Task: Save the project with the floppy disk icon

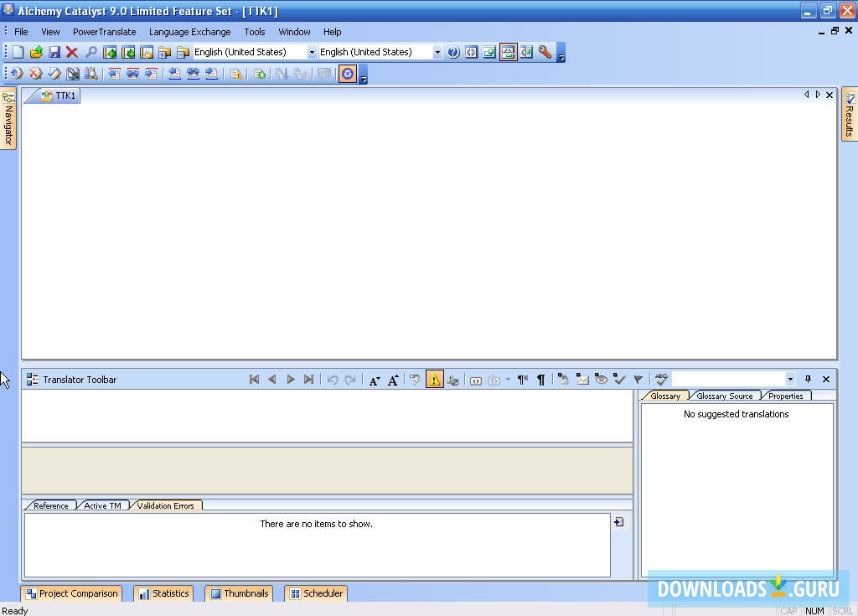Action: pos(54,52)
